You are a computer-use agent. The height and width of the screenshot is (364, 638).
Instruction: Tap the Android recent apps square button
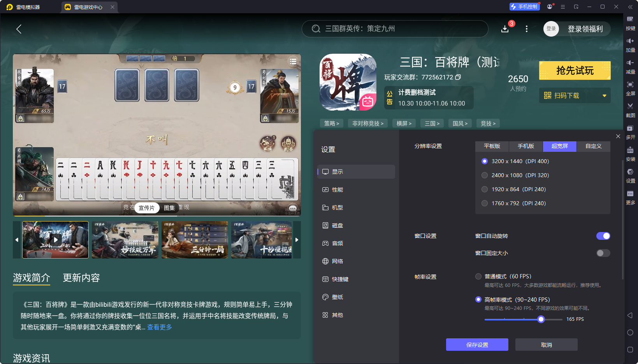pyautogui.click(x=630, y=350)
